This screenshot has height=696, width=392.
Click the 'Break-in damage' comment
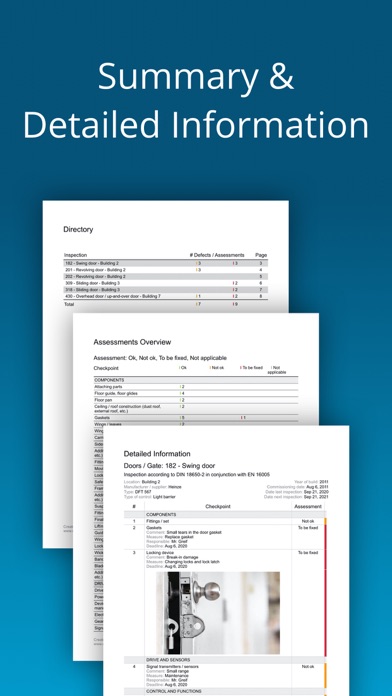(x=182, y=557)
